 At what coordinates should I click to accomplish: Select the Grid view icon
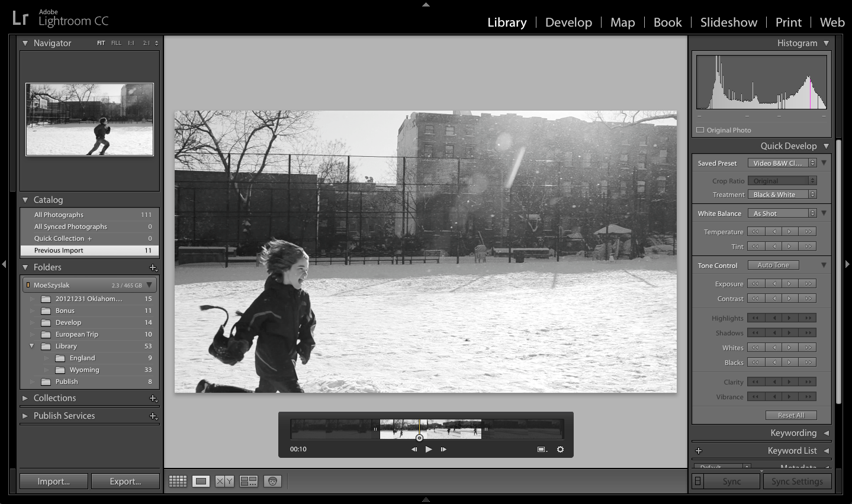click(x=178, y=481)
